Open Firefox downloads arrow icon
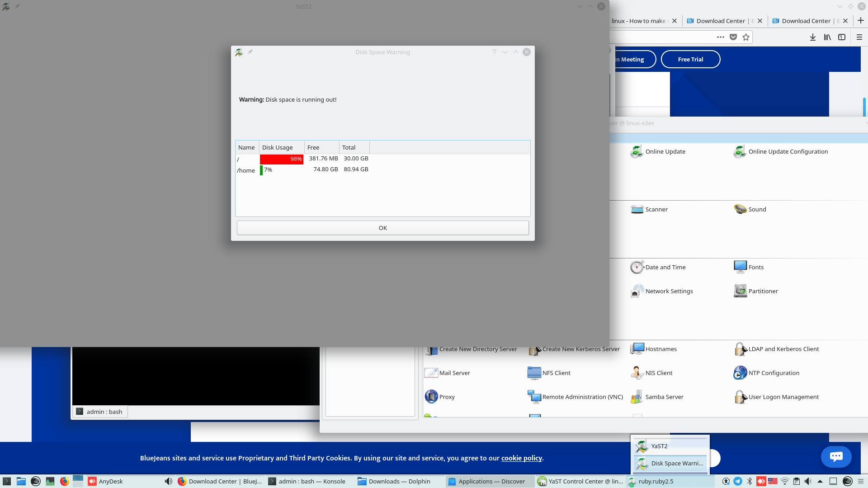Image resolution: width=868 pixels, height=488 pixels. tap(812, 38)
